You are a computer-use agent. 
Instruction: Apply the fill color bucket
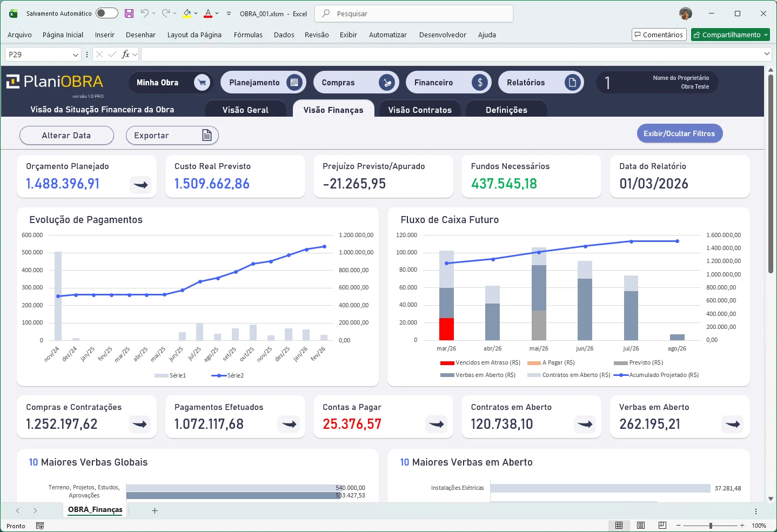(x=187, y=13)
